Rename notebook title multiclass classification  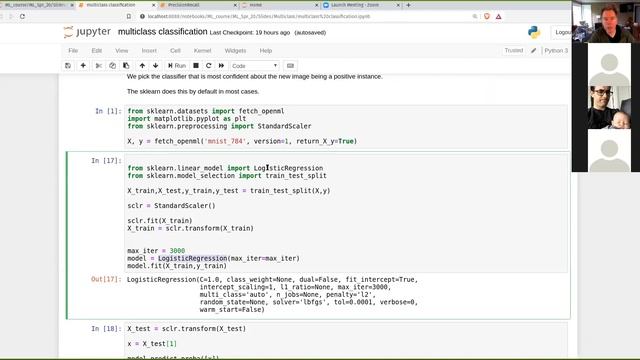(x=162, y=32)
